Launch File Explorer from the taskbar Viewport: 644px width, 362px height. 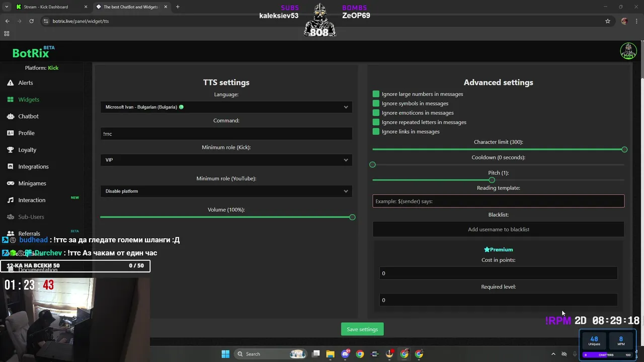click(x=331, y=354)
